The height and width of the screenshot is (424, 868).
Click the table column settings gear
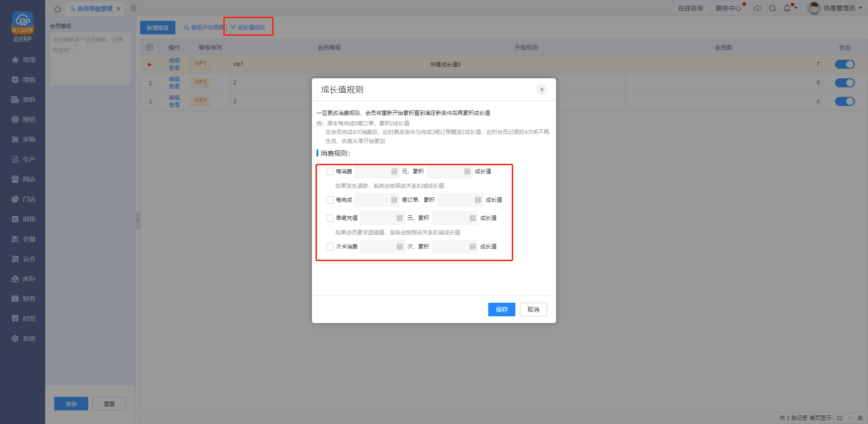150,47
